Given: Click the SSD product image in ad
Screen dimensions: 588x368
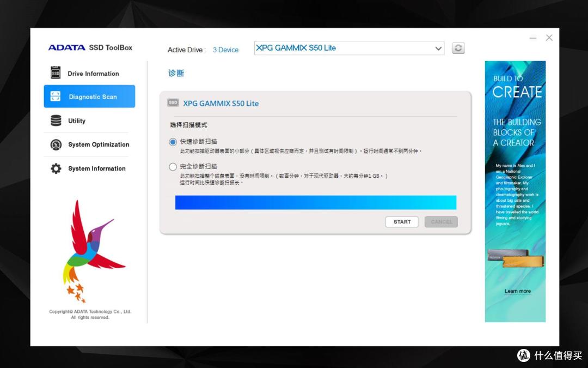Looking at the screenshot, I should pyautogui.click(x=515, y=258).
